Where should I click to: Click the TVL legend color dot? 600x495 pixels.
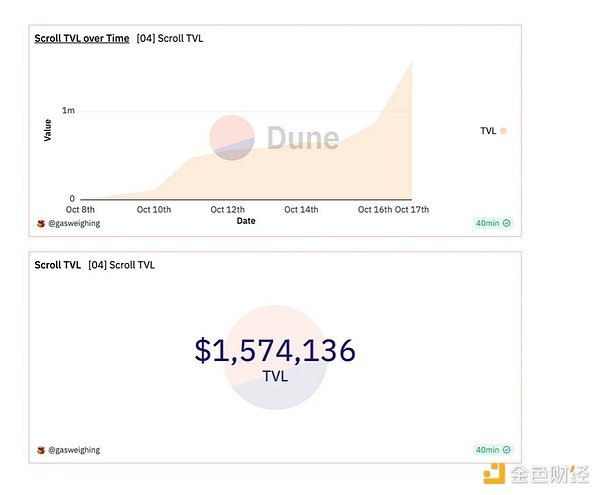(x=503, y=130)
